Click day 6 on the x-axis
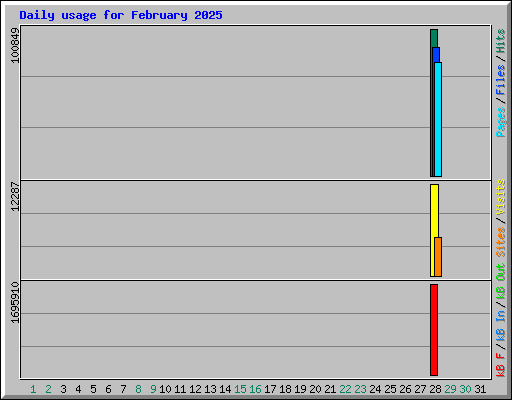This screenshot has height=400, width=512. [x=108, y=389]
